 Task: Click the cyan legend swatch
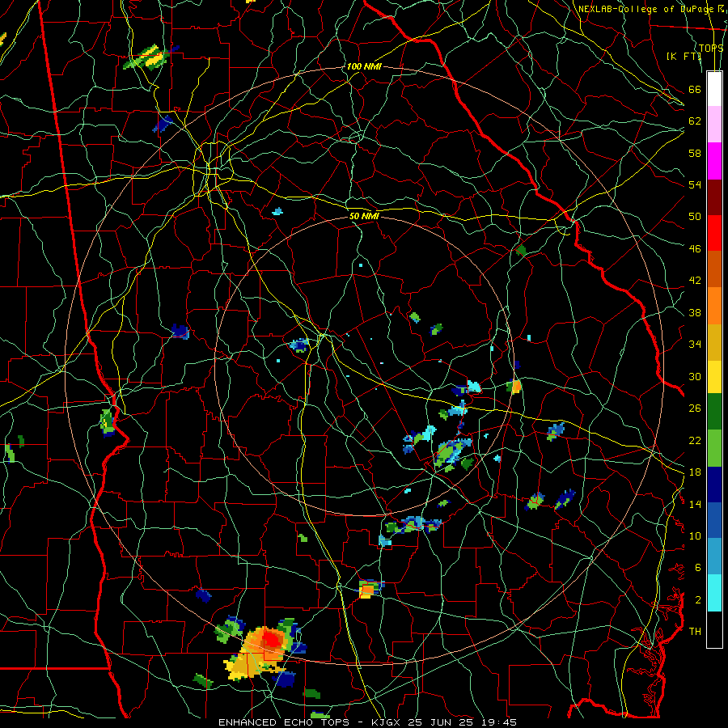(714, 593)
